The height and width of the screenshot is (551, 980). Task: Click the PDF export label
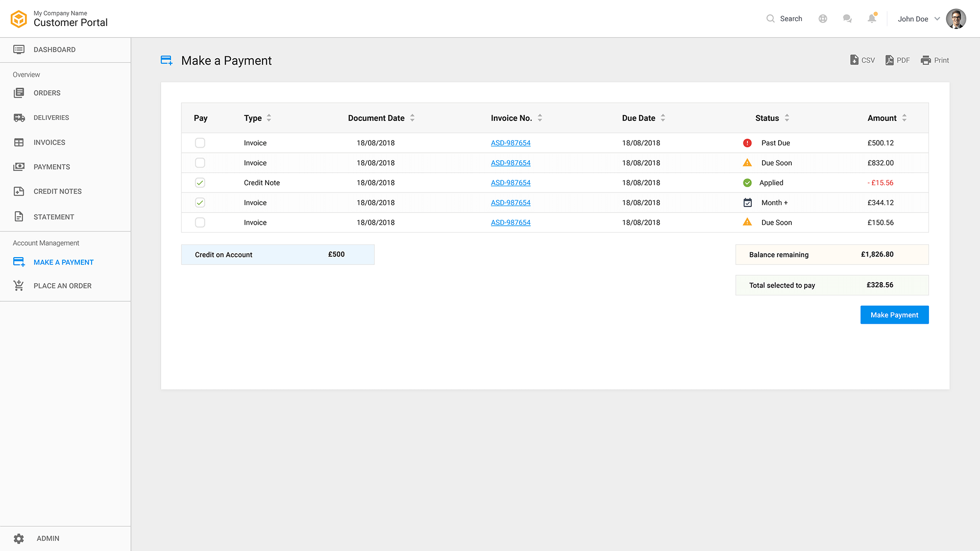pyautogui.click(x=903, y=60)
